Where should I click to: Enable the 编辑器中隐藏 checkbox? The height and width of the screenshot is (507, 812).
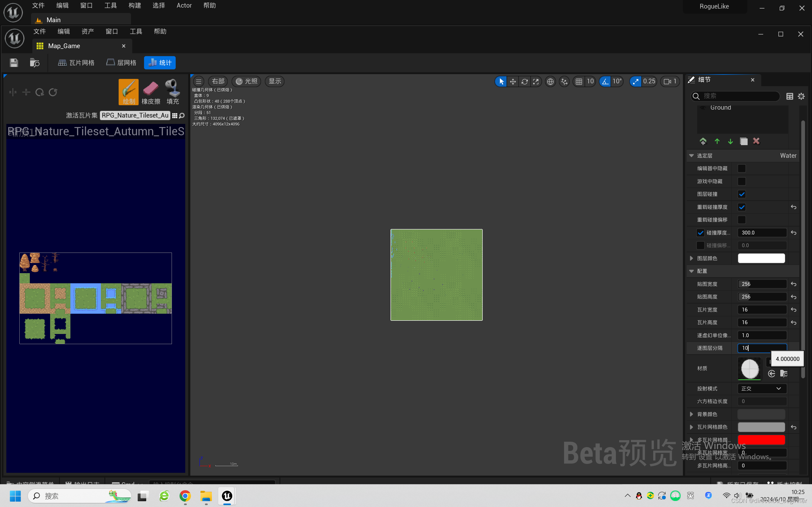click(x=742, y=168)
